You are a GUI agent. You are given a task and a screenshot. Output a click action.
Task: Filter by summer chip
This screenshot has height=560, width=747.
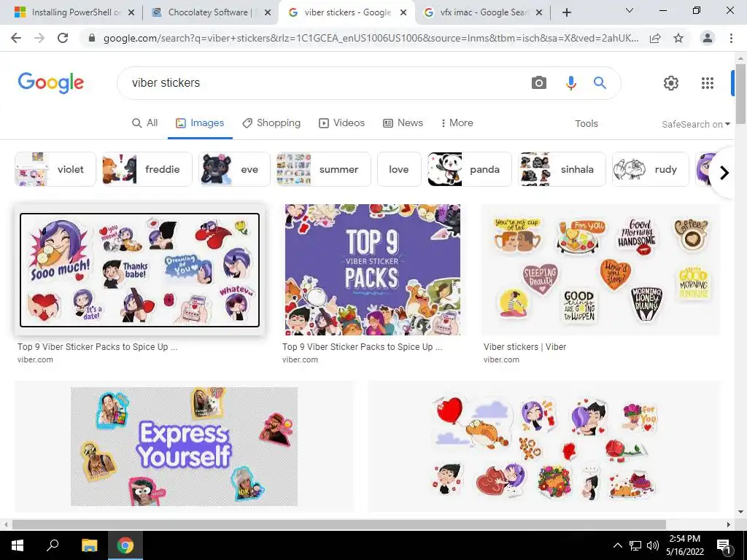pos(323,169)
